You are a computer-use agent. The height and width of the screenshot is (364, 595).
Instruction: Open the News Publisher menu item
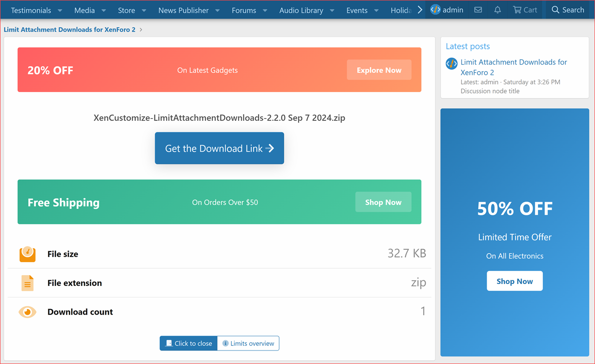tap(183, 10)
